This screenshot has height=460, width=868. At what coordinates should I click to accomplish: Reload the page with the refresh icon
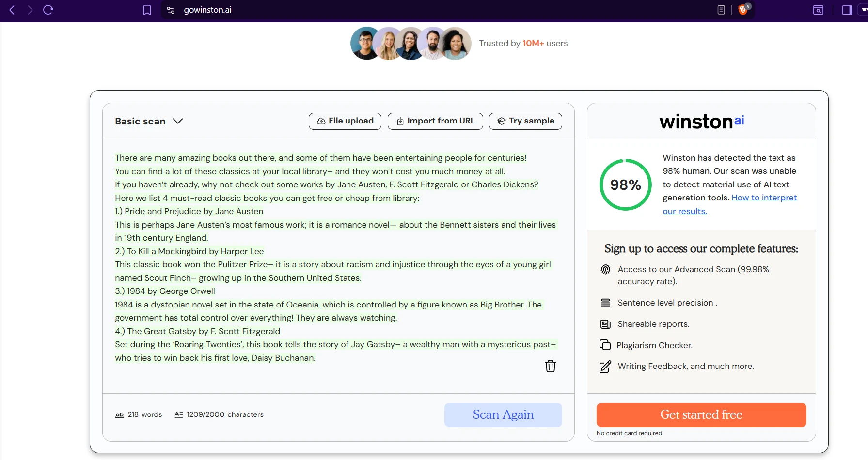pyautogui.click(x=48, y=10)
